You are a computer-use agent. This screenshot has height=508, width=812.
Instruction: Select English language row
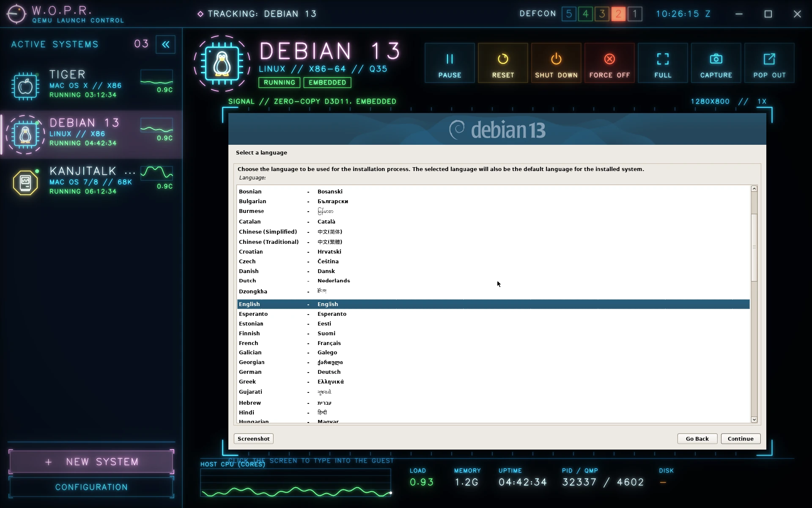[493, 304]
